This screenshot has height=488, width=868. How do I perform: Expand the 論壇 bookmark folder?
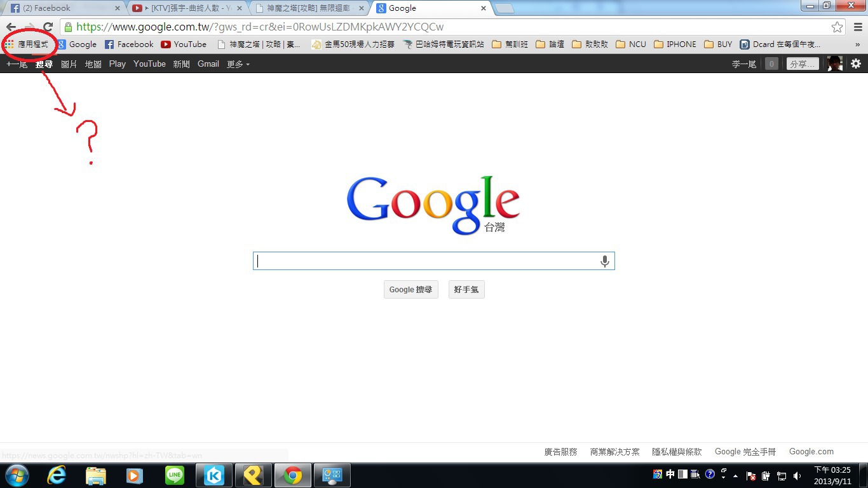tap(550, 44)
